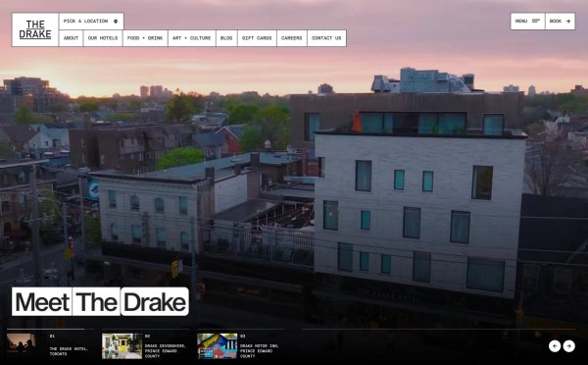Viewport: 588px width, 365px height.
Task: Open the About menu item
Action: [71, 38]
